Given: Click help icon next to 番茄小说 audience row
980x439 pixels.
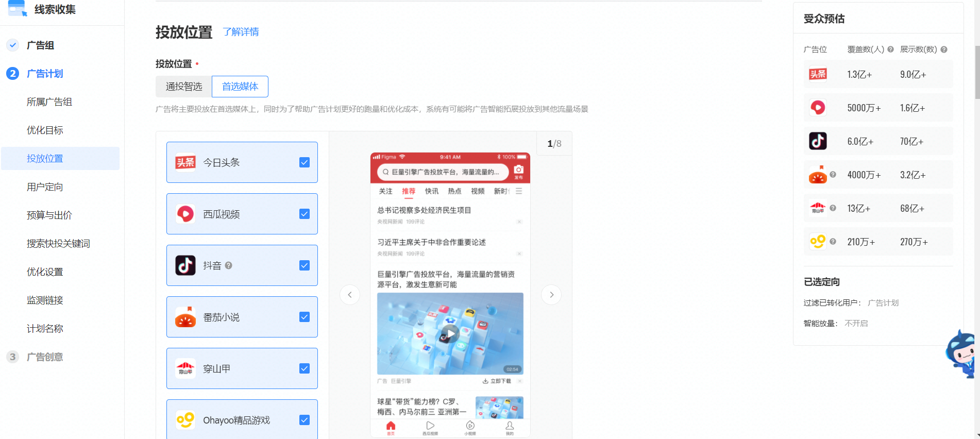Looking at the screenshot, I should point(833,174).
